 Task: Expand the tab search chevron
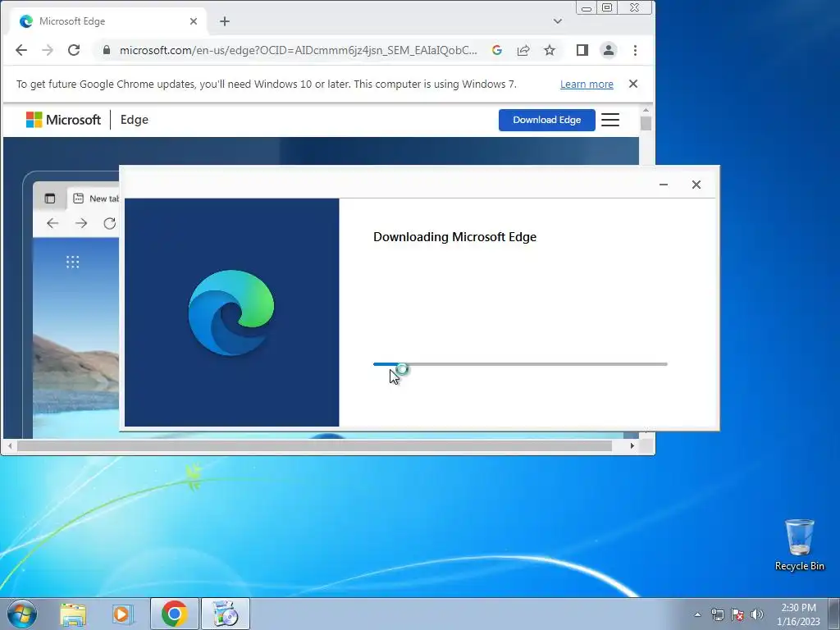pyautogui.click(x=558, y=21)
